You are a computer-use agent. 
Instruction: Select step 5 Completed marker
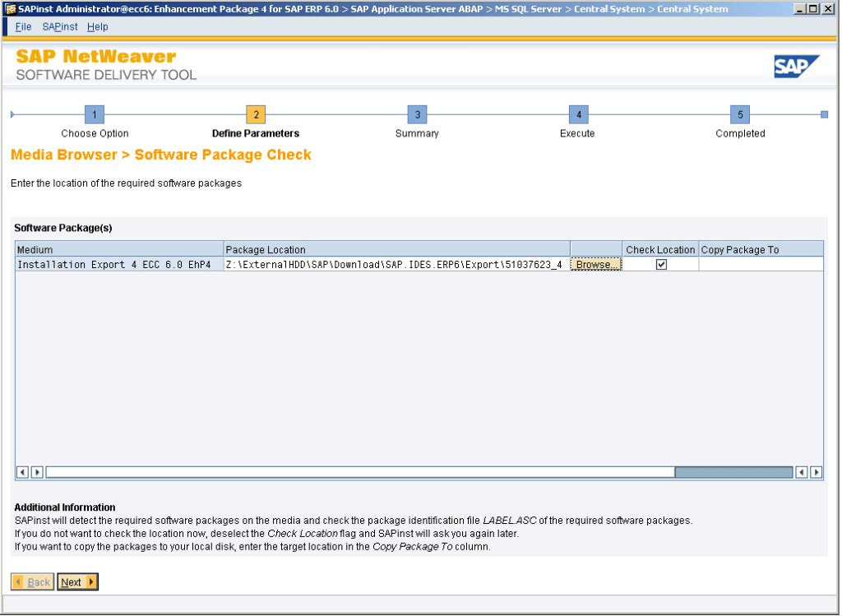740,114
